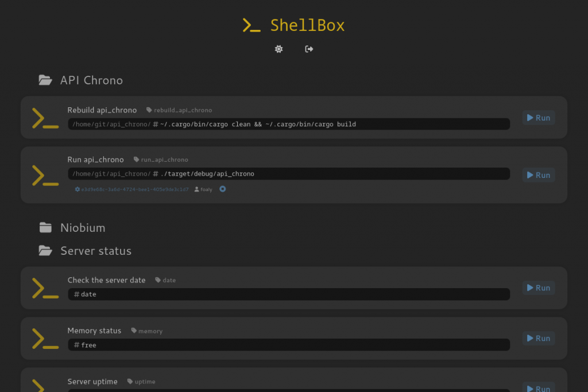Open settings via the gear icon
The width and height of the screenshot is (588, 392).
pos(278,49)
